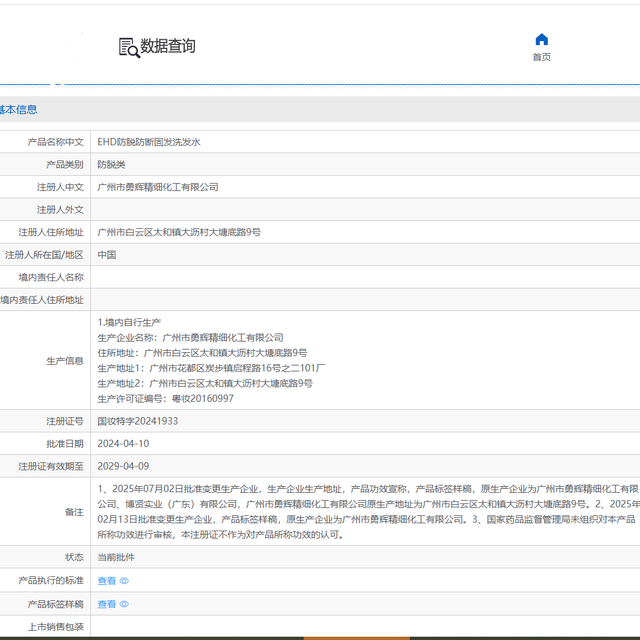640x640 pixels.
Task: Click the home house icon
Action: pyautogui.click(x=541, y=39)
